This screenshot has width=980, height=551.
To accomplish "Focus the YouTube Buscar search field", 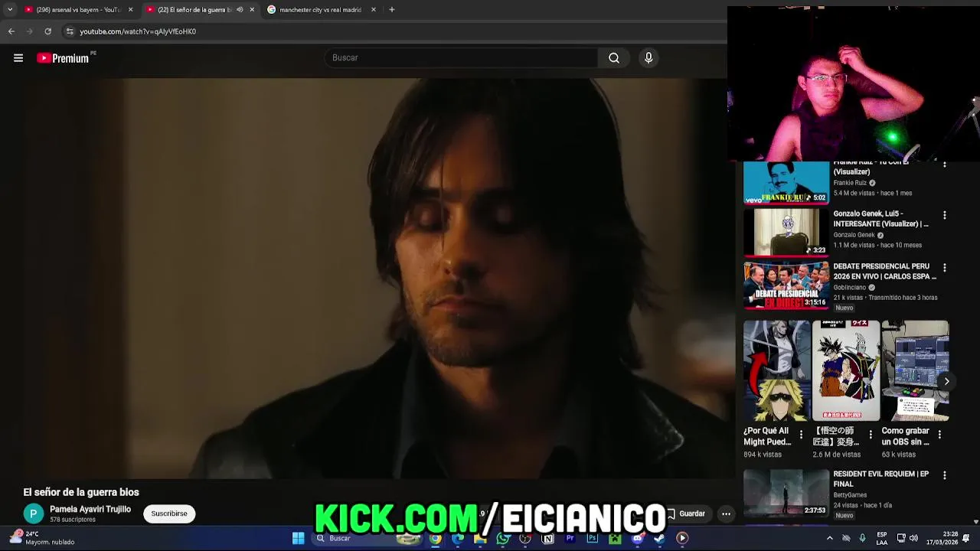I will [x=462, y=58].
